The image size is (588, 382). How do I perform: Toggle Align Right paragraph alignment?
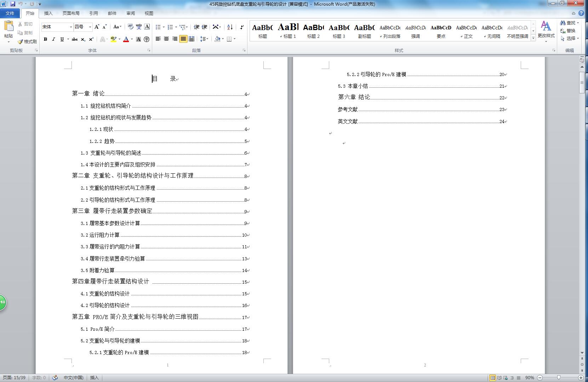[x=175, y=39]
